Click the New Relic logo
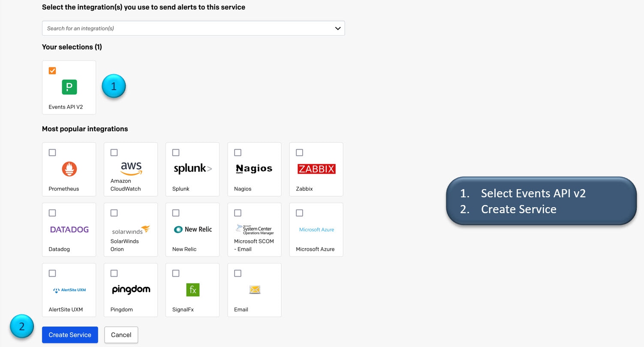Image resolution: width=644 pixels, height=347 pixels. 193,229
